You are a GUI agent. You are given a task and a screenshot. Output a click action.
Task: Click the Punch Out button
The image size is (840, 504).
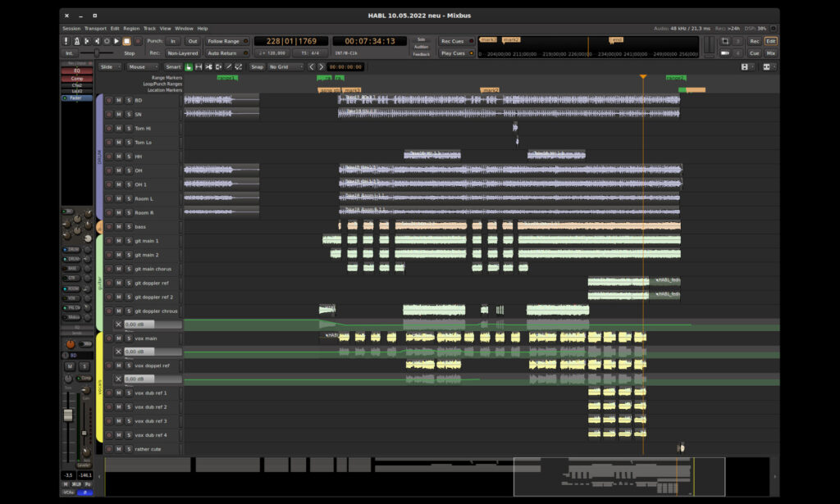pyautogui.click(x=192, y=41)
